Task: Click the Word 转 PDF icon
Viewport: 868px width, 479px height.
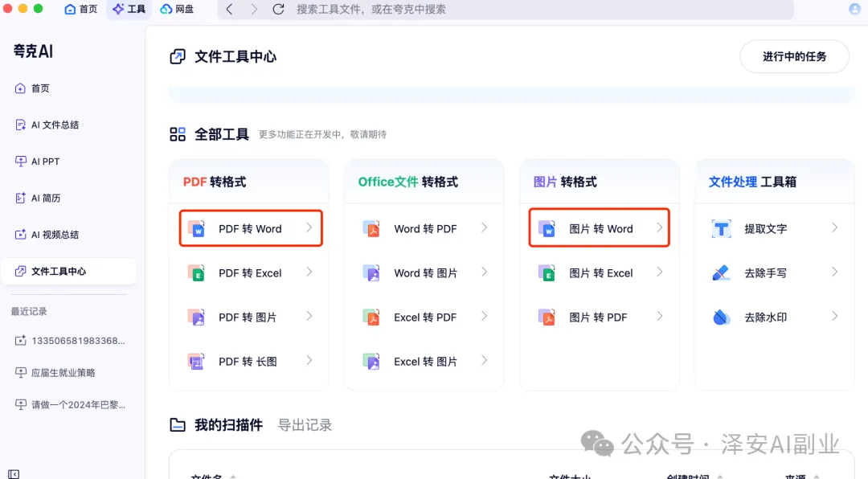Action: (x=371, y=228)
